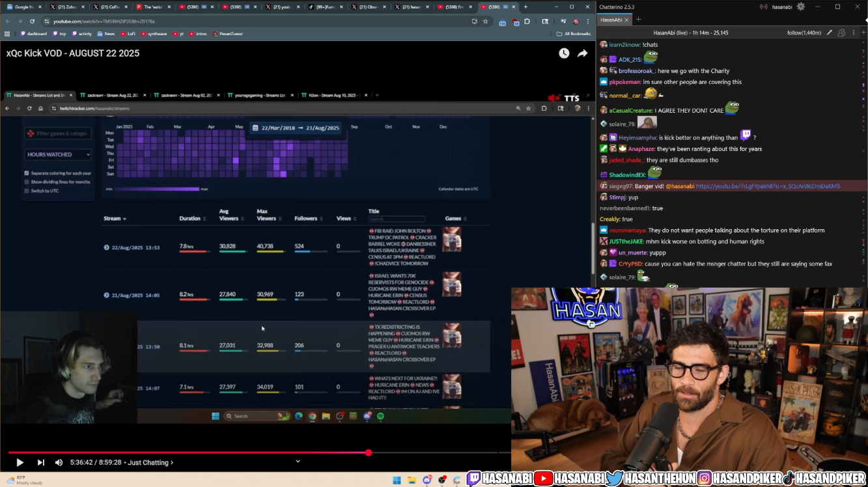Play the xQc Kick VOD video
The height and width of the screenshot is (487, 868).
click(20, 462)
